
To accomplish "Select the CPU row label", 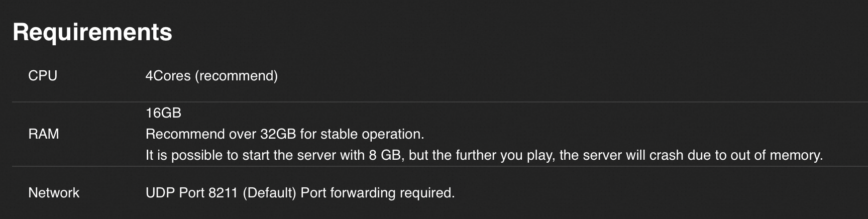I will [x=43, y=76].
